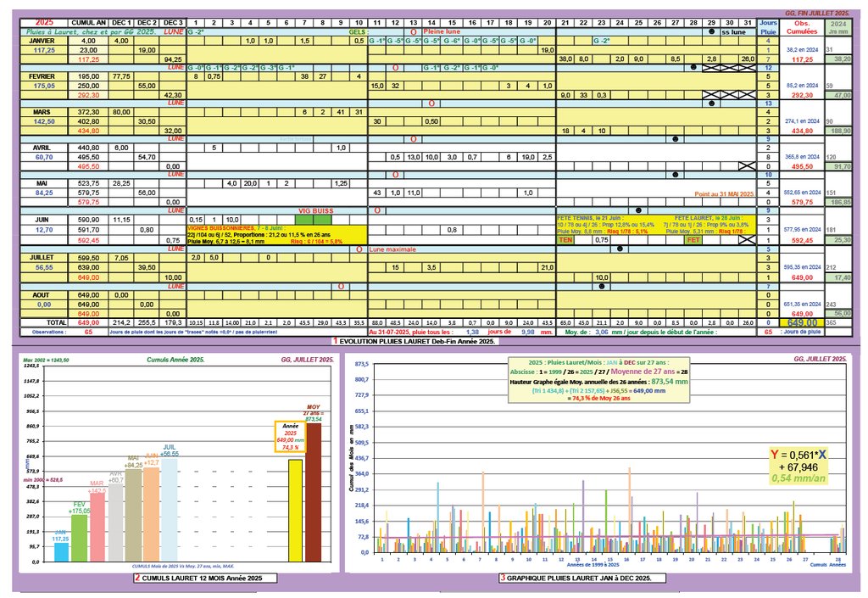Select the FETE LAURET, le 28 Juin heading
The width and height of the screenshot is (868, 598).
coord(709,218)
